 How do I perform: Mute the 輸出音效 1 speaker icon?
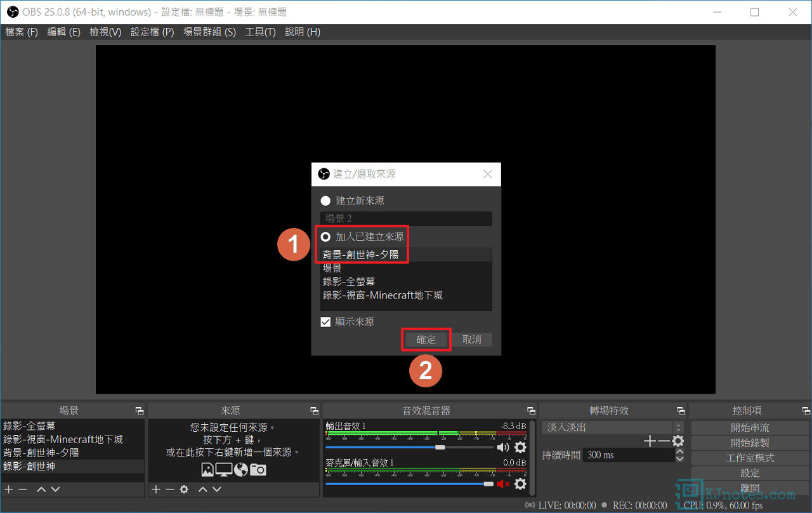(503, 448)
